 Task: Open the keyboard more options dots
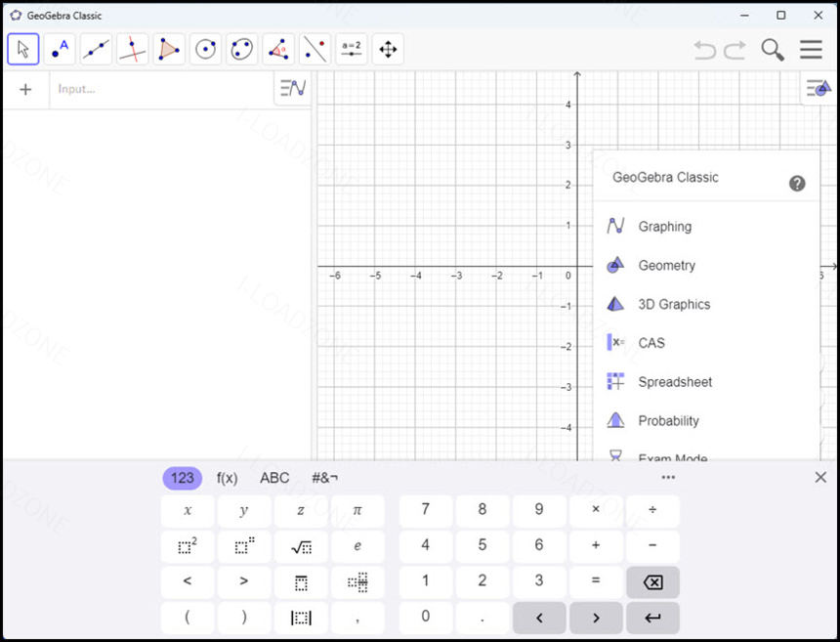click(x=668, y=477)
